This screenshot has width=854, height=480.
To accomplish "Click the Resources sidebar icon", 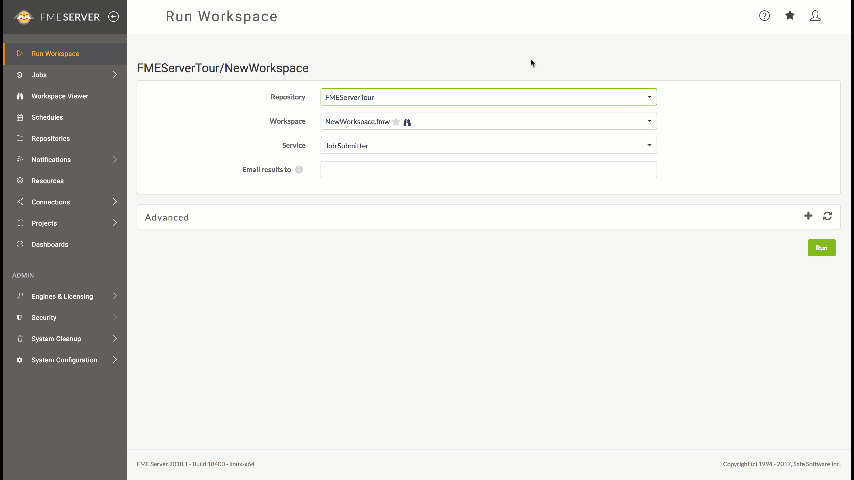I will tap(20, 180).
